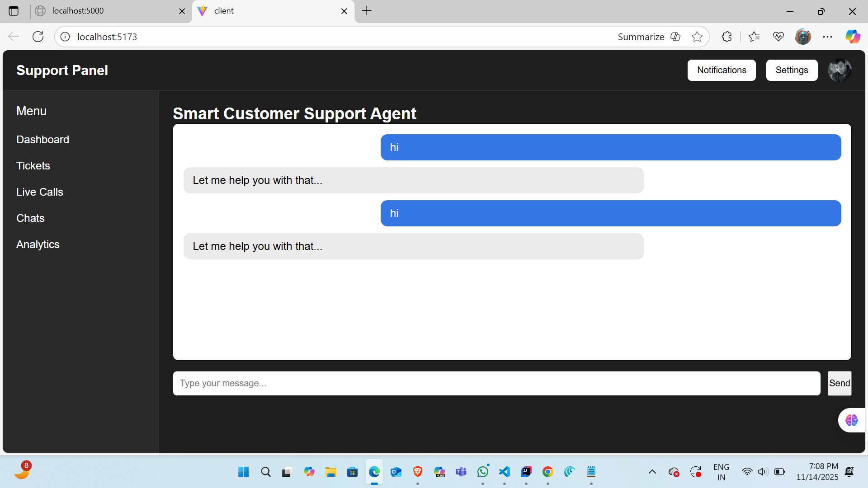Open Microsoft Teams from the taskbar

[461, 471]
